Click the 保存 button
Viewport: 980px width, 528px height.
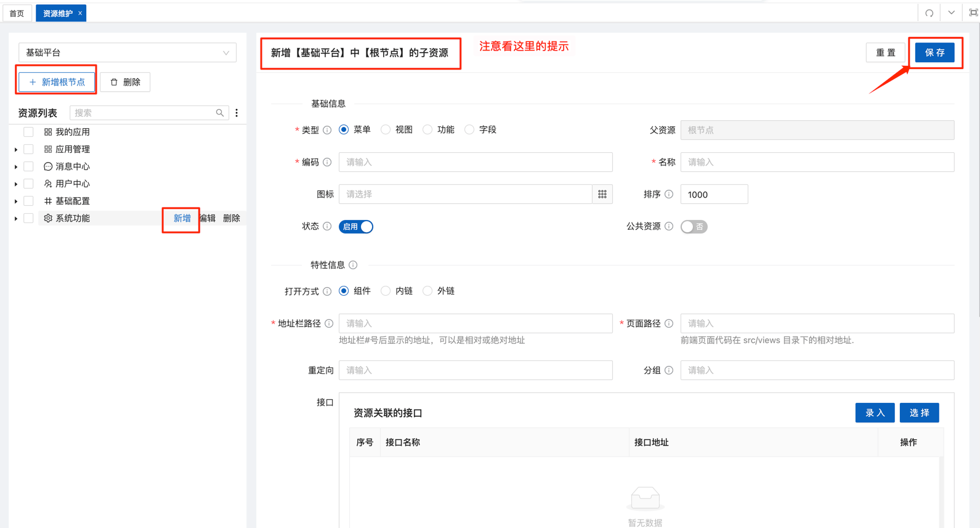click(x=934, y=53)
